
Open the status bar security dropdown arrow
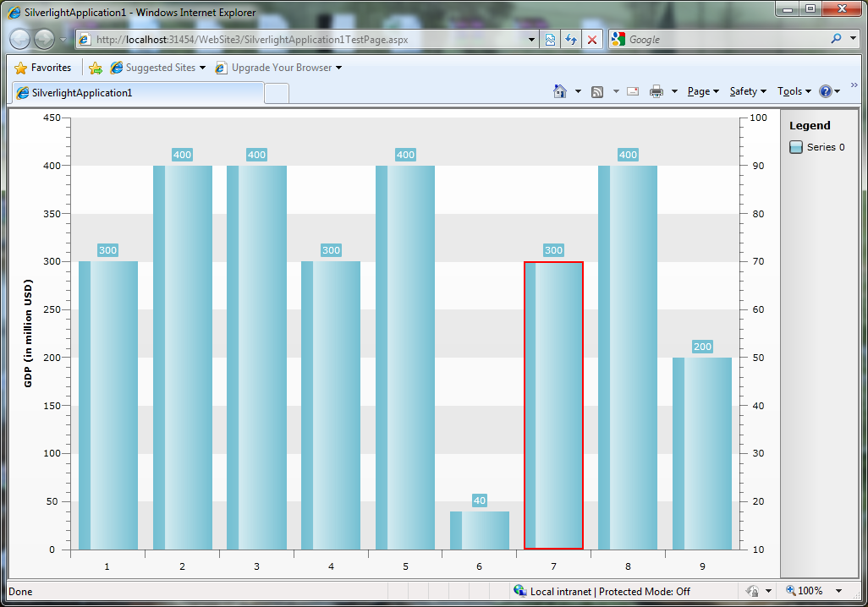[x=768, y=592]
